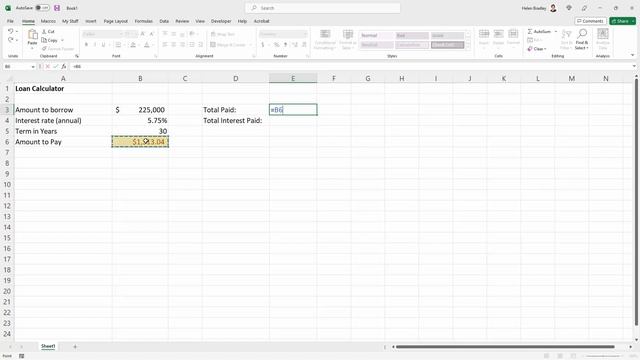This screenshot has width=640, height=360.
Task: Switch to the Formulas ribbon tab
Action: coord(144,21)
